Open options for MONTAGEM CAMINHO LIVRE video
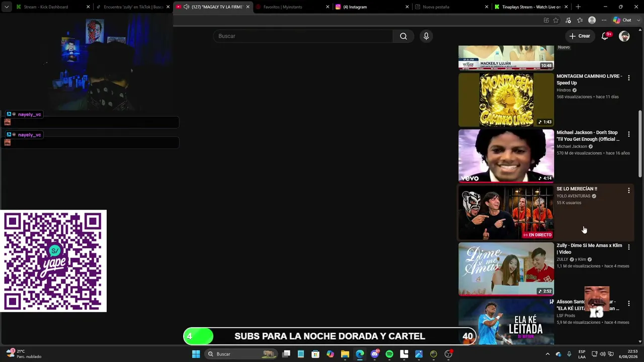Screen dimensions: 644x362 click(x=628, y=78)
